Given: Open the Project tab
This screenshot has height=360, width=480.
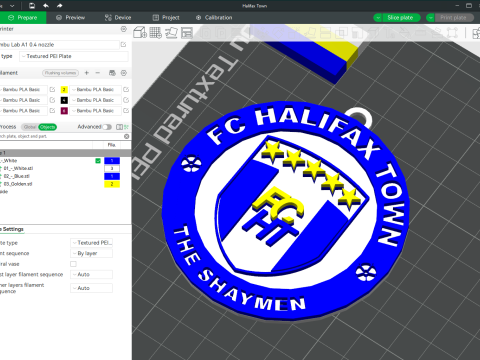Looking at the screenshot, I should pyautogui.click(x=166, y=18).
